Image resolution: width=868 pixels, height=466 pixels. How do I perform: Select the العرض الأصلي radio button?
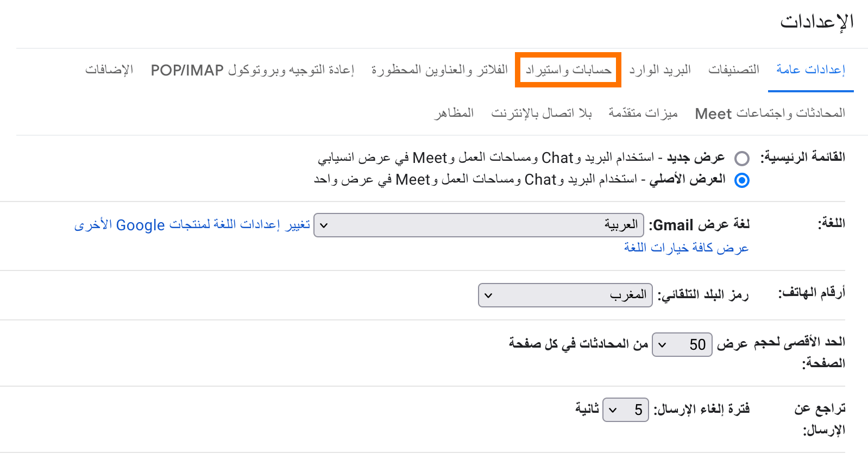pos(742,180)
